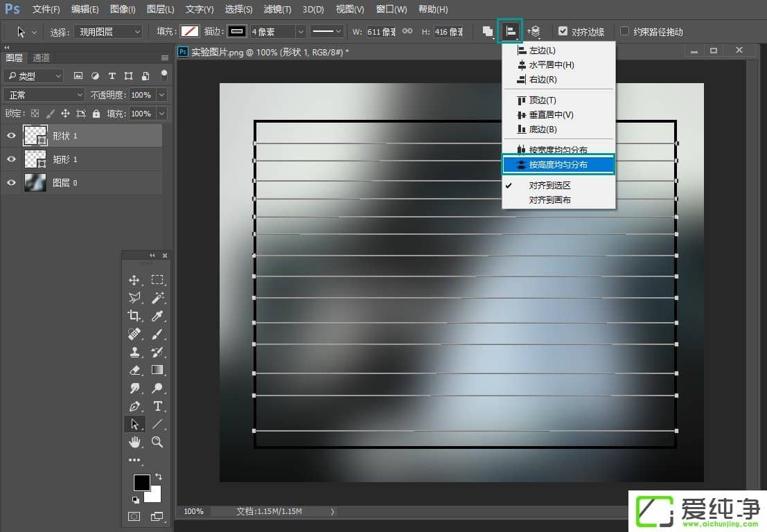Image resolution: width=767 pixels, height=532 pixels.
Task: Hide the 形状 1 layer visibility
Action: pyautogui.click(x=10, y=135)
